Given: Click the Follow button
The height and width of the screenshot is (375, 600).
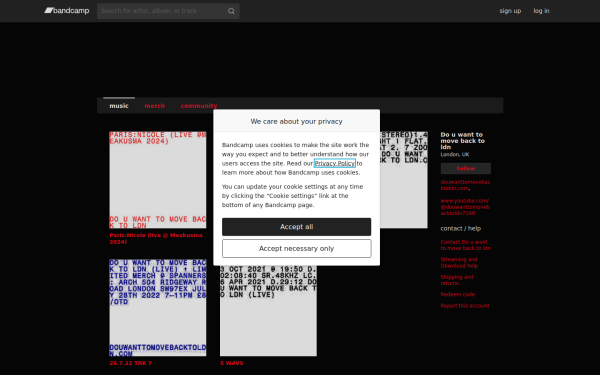Looking at the screenshot, I should coord(466,168).
